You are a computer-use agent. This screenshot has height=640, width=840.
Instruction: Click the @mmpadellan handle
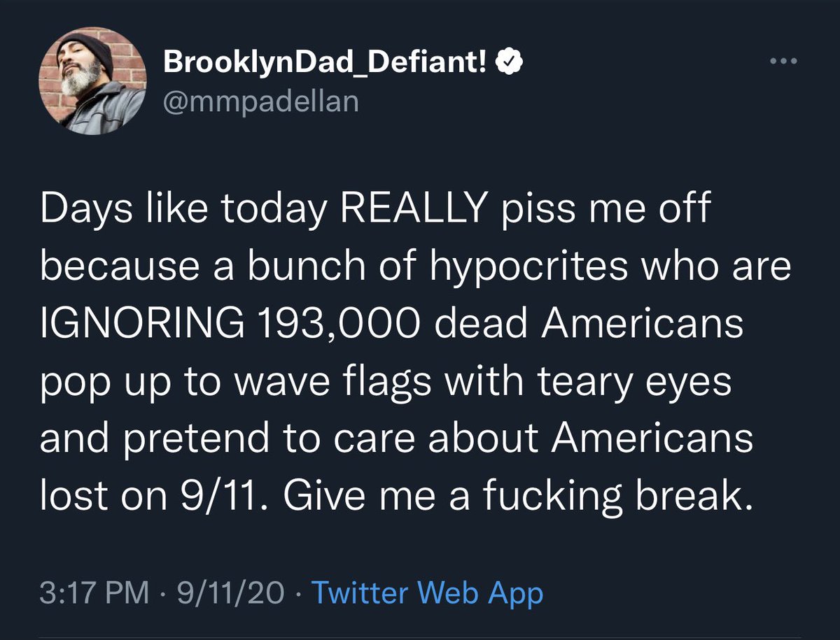pos(260,101)
